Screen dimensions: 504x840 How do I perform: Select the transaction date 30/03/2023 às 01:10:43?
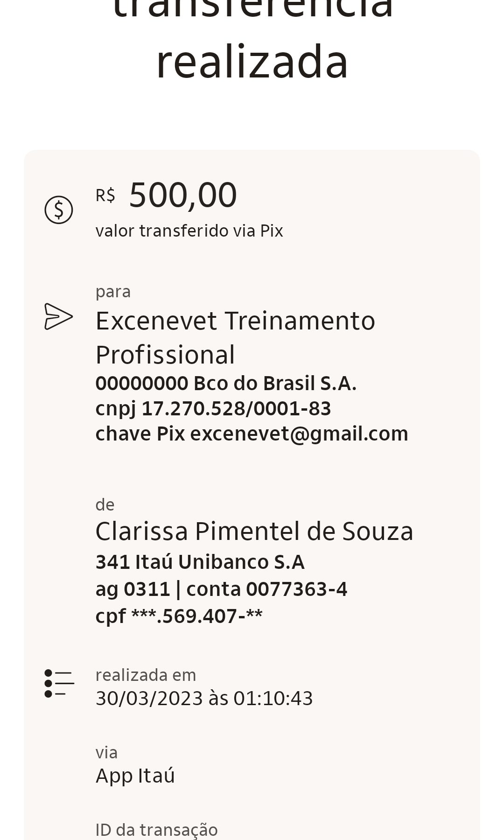point(204,699)
